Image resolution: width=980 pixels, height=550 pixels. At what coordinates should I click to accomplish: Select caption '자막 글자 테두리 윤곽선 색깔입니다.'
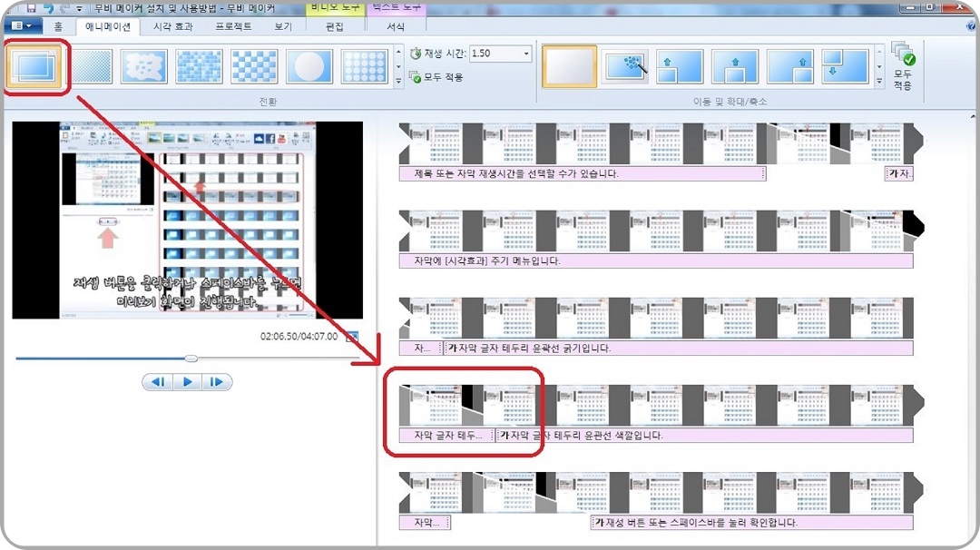pos(704,435)
